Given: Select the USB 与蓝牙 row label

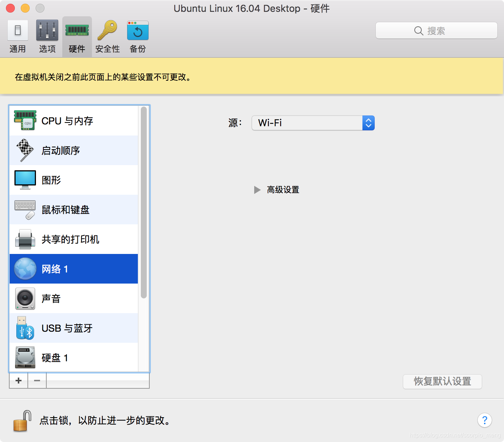Looking at the screenshot, I should (x=67, y=328).
